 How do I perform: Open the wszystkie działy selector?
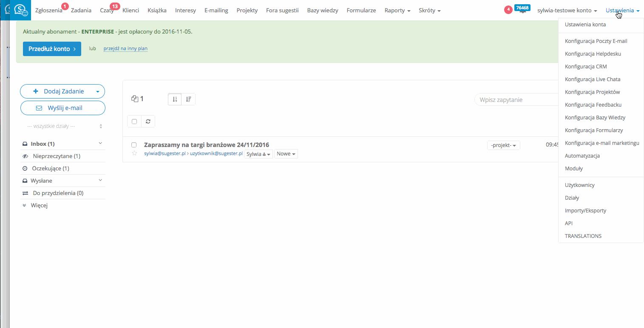click(63, 126)
